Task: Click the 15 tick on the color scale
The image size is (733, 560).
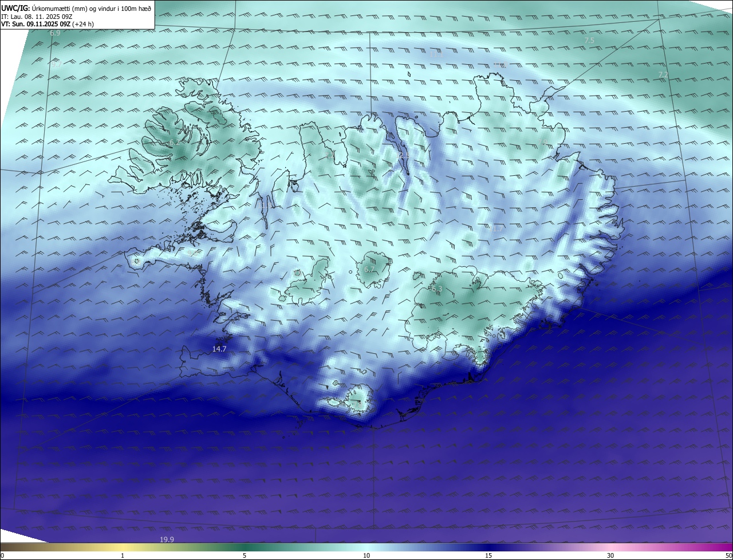Action: (488, 555)
